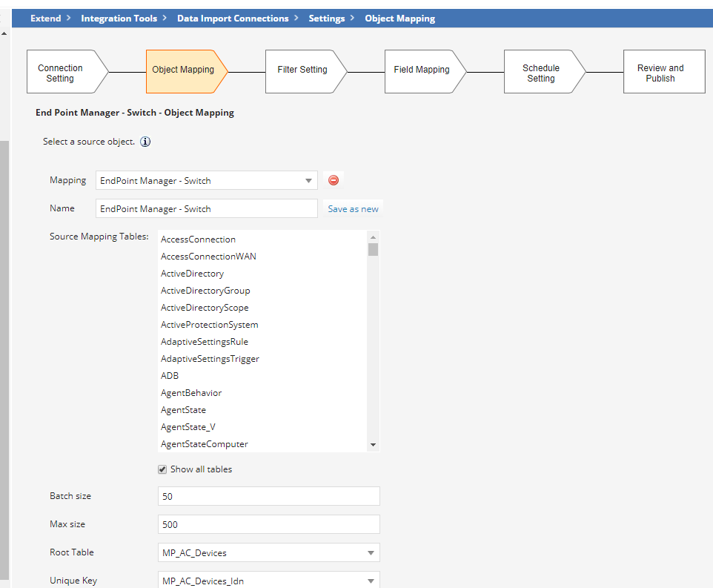Jump to Schedule Setting step
The image size is (713, 588).
[540, 73]
